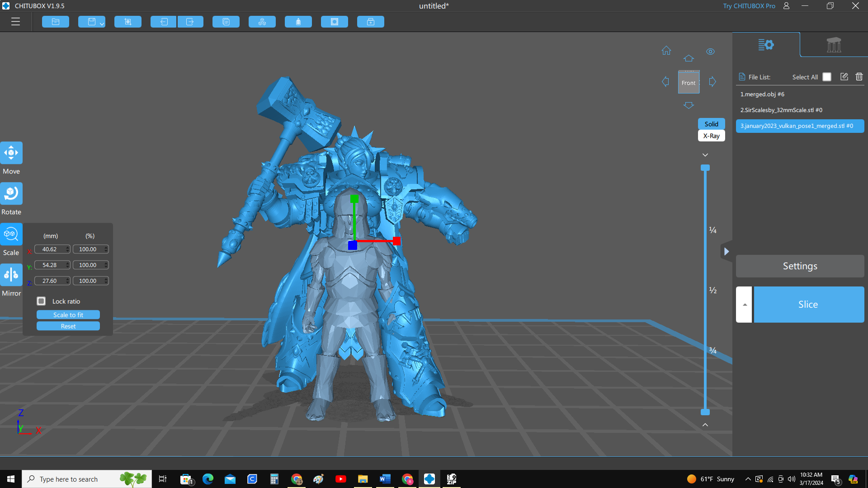Rotate view up with the top arrow
Screen dimensions: 868x488
(689, 58)
